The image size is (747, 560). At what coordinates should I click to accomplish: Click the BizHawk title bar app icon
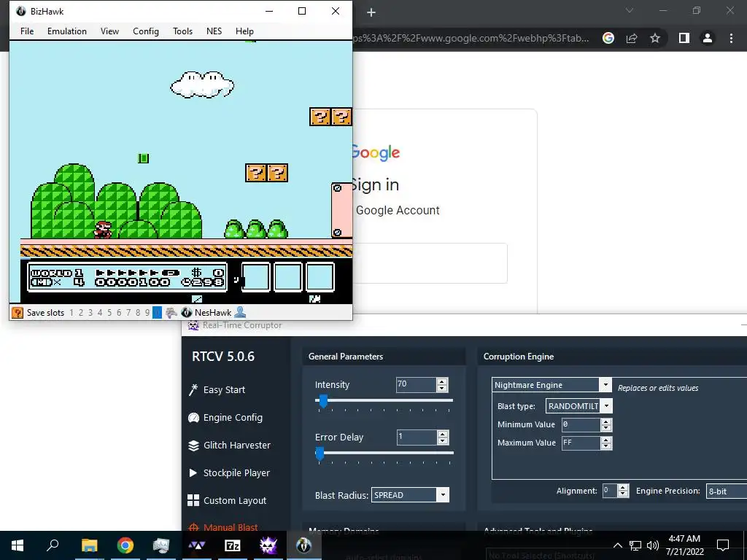(20, 11)
